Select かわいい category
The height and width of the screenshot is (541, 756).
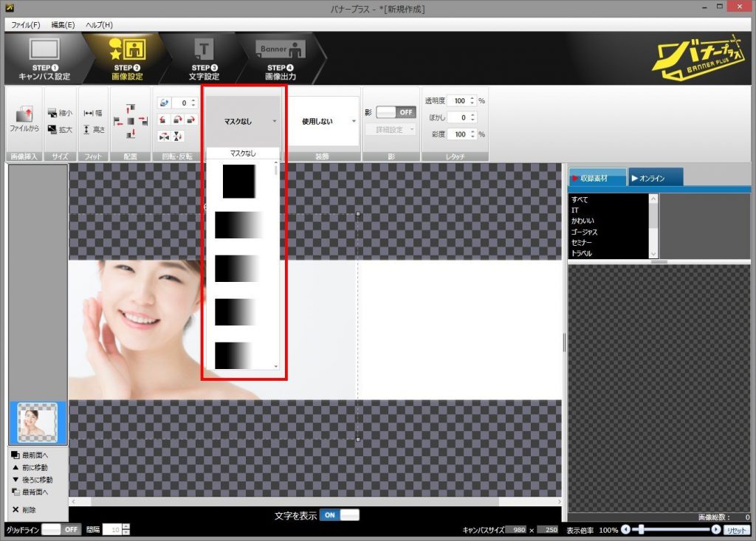click(583, 221)
